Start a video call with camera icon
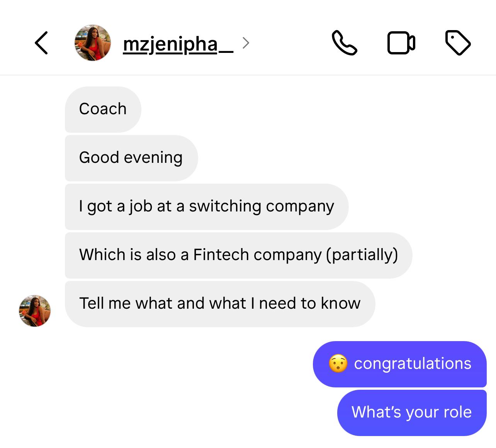The width and height of the screenshot is (496, 448). (401, 42)
